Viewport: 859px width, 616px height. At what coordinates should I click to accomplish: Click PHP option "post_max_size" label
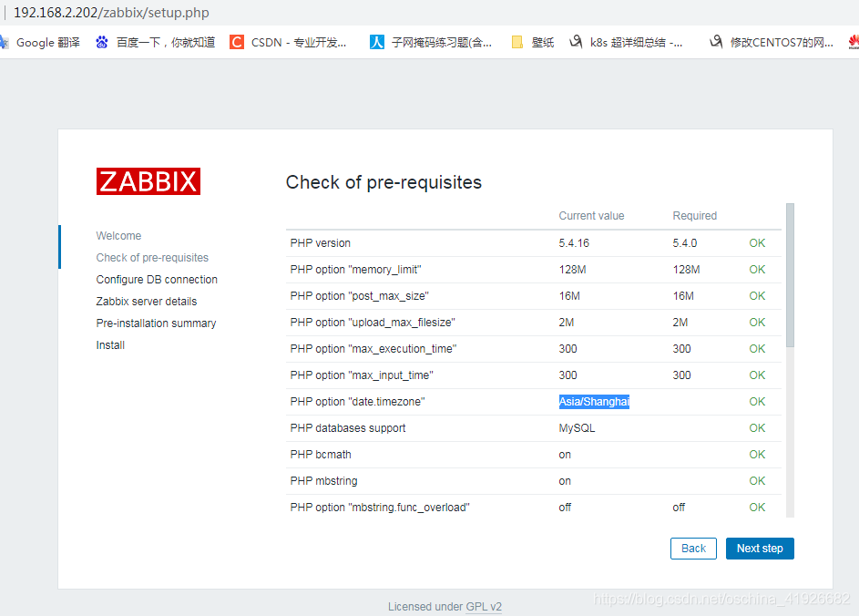(x=360, y=296)
